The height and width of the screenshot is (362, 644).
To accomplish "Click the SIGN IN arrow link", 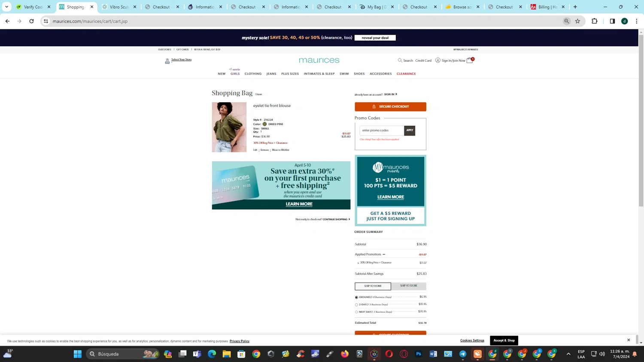I will pyautogui.click(x=390, y=94).
